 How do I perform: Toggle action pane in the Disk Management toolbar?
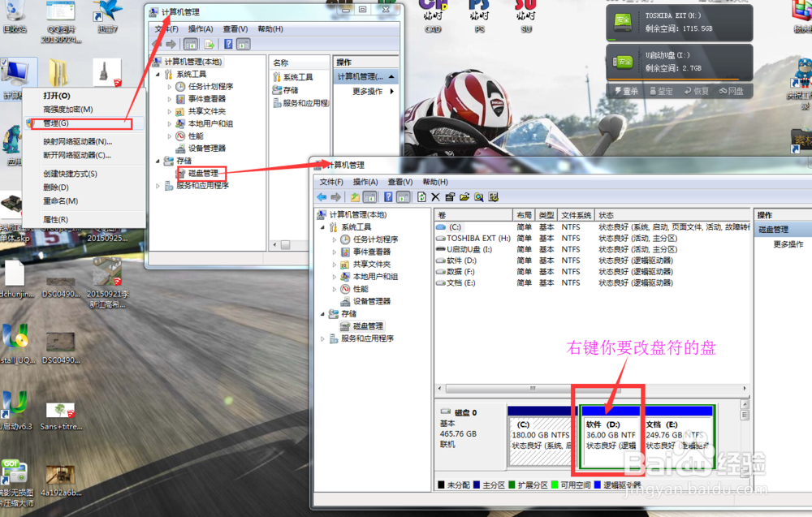pos(404,197)
